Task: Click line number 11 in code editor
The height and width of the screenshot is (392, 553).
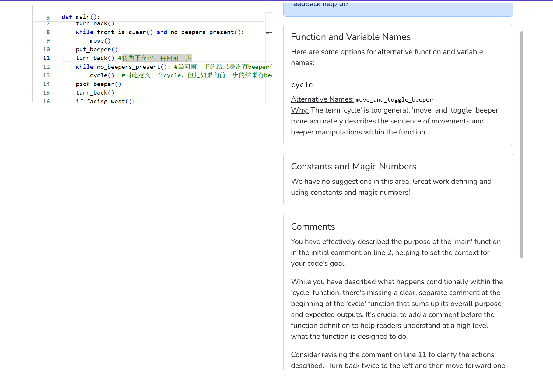Action: (x=46, y=58)
